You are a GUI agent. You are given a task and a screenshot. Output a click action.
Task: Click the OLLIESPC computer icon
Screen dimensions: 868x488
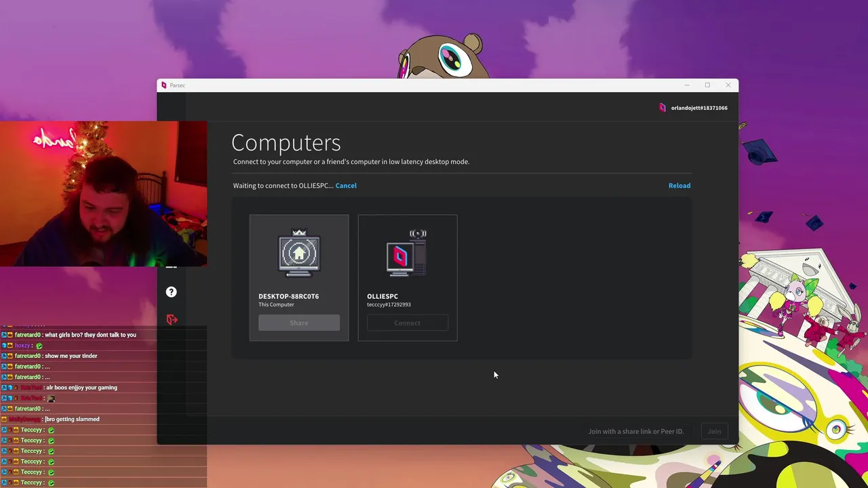tap(407, 253)
